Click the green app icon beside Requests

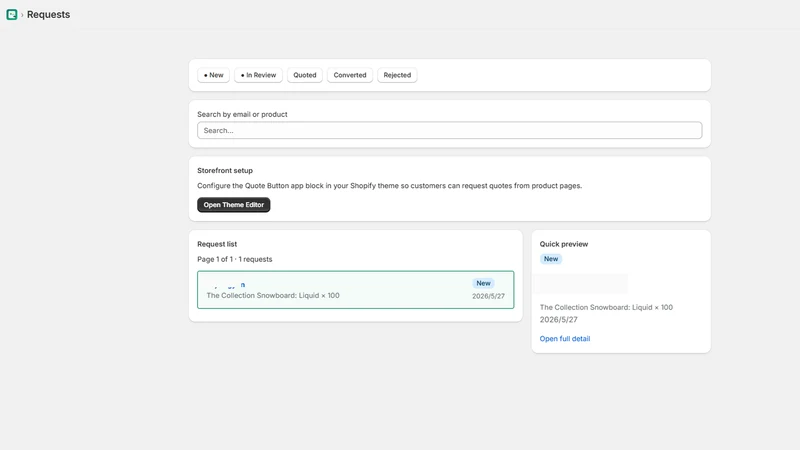[12, 15]
